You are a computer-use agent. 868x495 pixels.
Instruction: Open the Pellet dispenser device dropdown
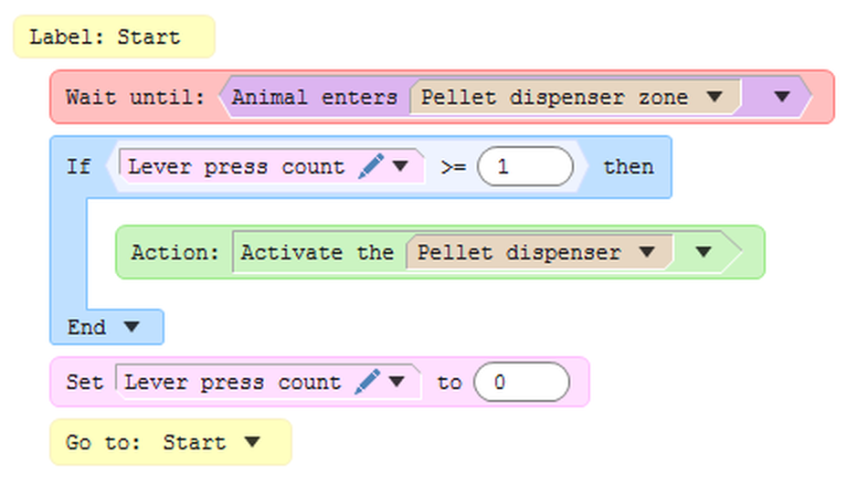(x=647, y=252)
